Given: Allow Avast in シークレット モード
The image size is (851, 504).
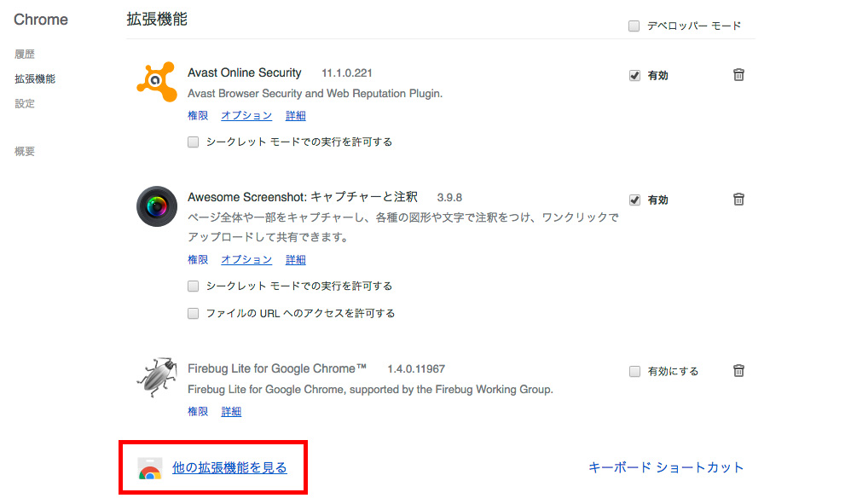Looking at the screenshot, I should pyautogui.click(x=194, y=142).
